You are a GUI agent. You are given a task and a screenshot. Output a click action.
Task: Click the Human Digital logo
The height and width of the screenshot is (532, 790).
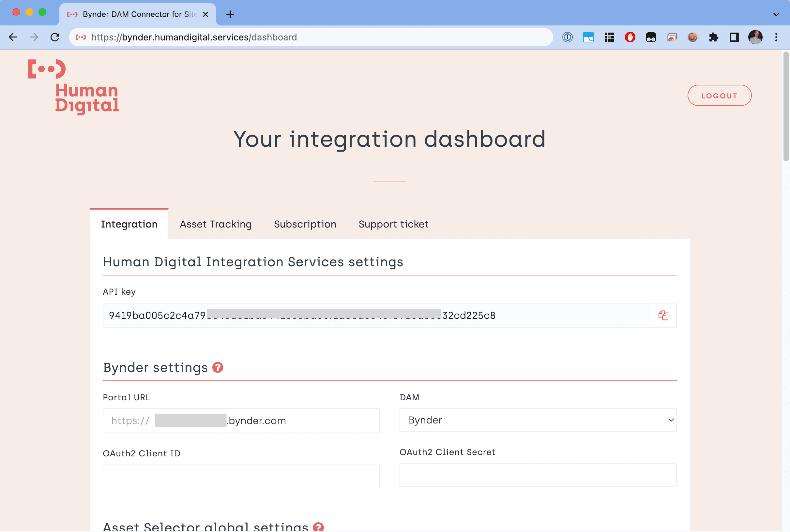(73, 87)
